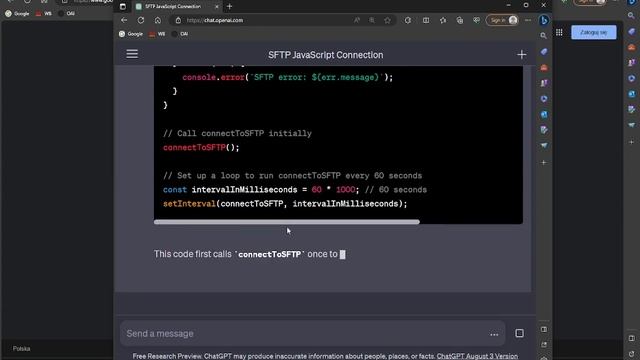640x360 pixels.
Task: Toggle split screen in Edge toolbar
Action: coord(426,20)
